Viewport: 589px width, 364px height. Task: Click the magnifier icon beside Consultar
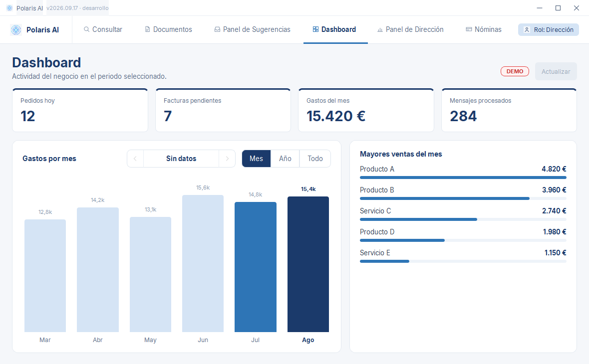pos(86,29)
